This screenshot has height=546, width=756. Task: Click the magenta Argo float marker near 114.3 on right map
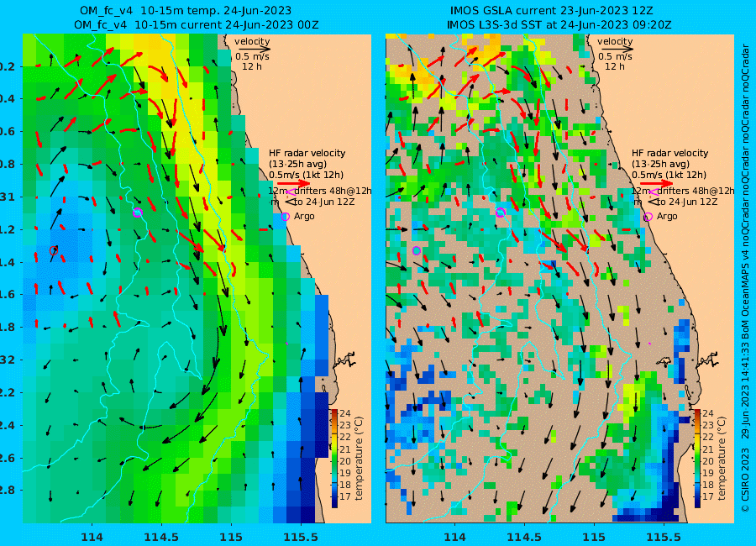(x=500, y=213)
